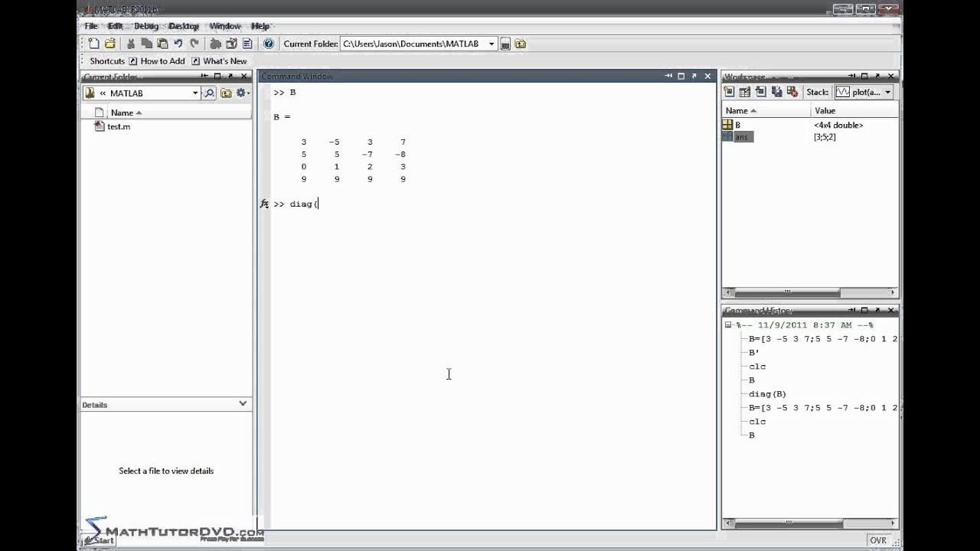Expand the MATLAB folder address dropdown

pos(195,93)
